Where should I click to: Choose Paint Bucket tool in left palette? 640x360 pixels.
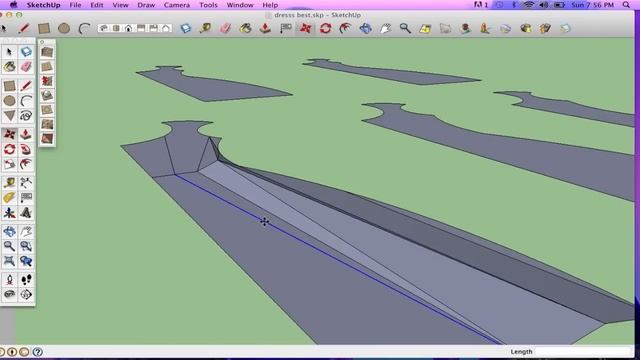coord(9,67)
